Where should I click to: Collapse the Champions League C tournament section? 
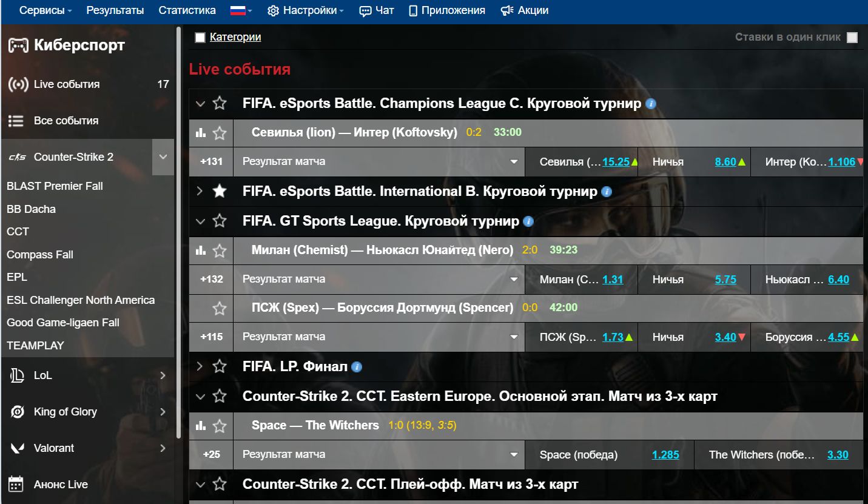click(x=200, y=104)
